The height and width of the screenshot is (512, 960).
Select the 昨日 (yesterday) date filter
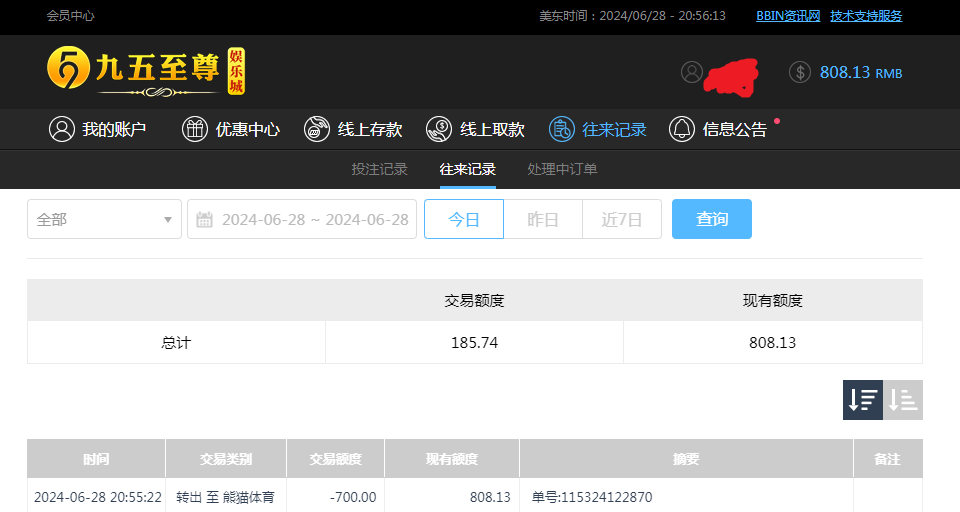click(543, 219)
